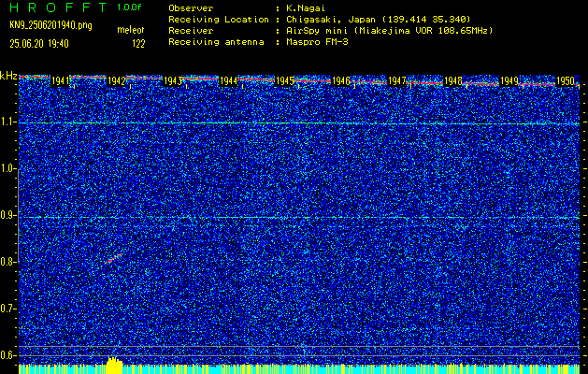Image resolution: width=588 pixels, height=374 pixels.
Task: Click the 1941 time marker
Action: [60, 80]
